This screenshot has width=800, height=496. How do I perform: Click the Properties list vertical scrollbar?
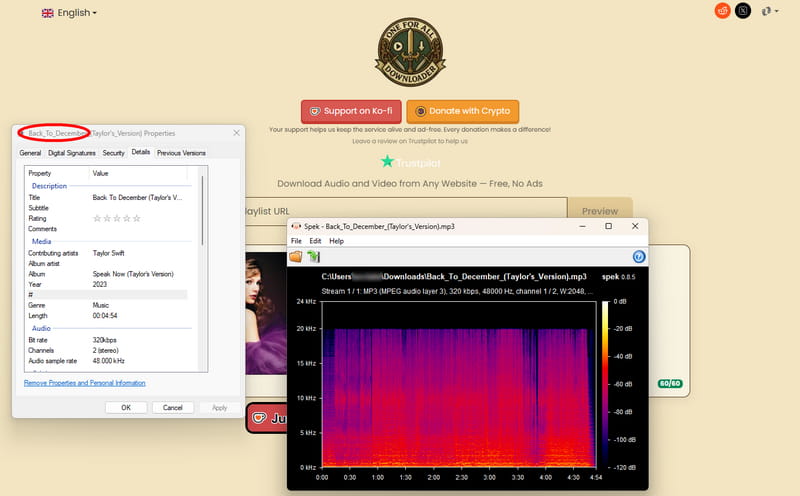pos(203,210)
